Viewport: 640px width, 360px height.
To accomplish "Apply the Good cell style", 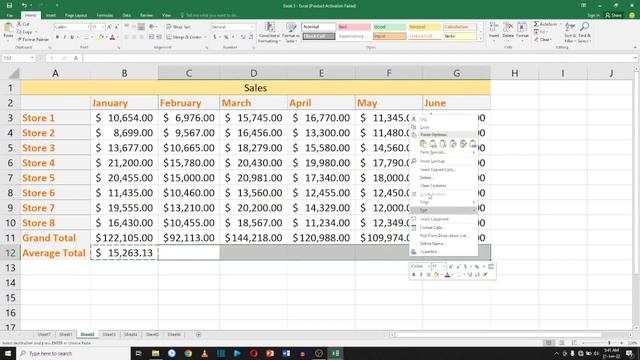I will pyautogui.click(x=389, y=27).
